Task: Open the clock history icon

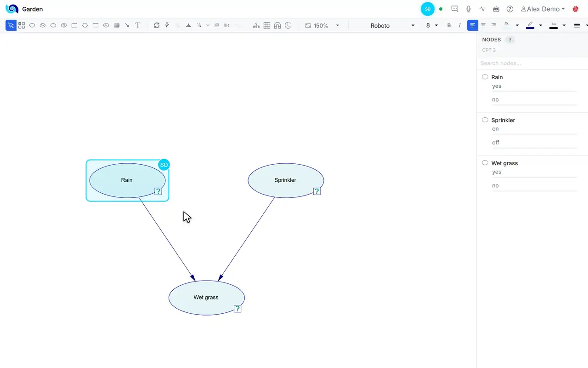Action: pos(288,25)
